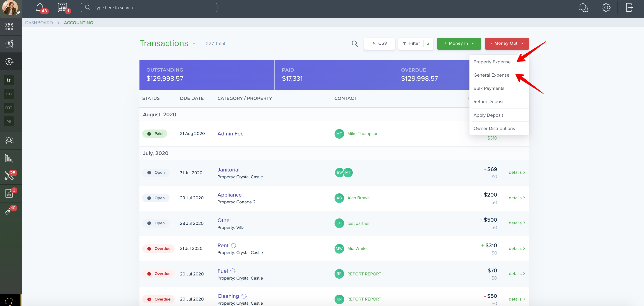Open the Money In dropdown
The image size is (644, 306).
tap(459, 44)
